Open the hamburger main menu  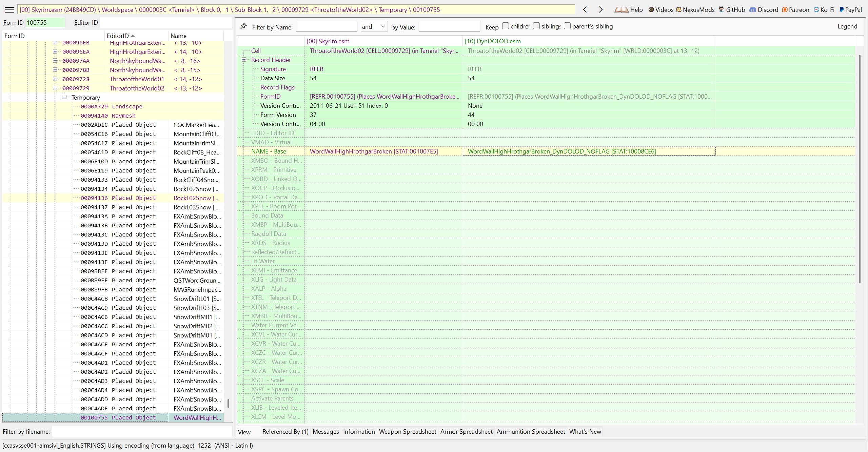point(9,9)
